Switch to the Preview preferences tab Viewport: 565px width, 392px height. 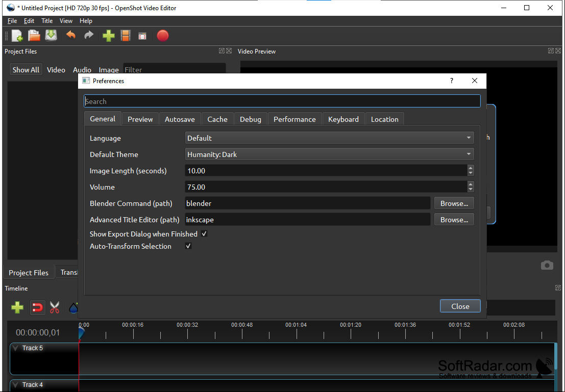point(140,119)
